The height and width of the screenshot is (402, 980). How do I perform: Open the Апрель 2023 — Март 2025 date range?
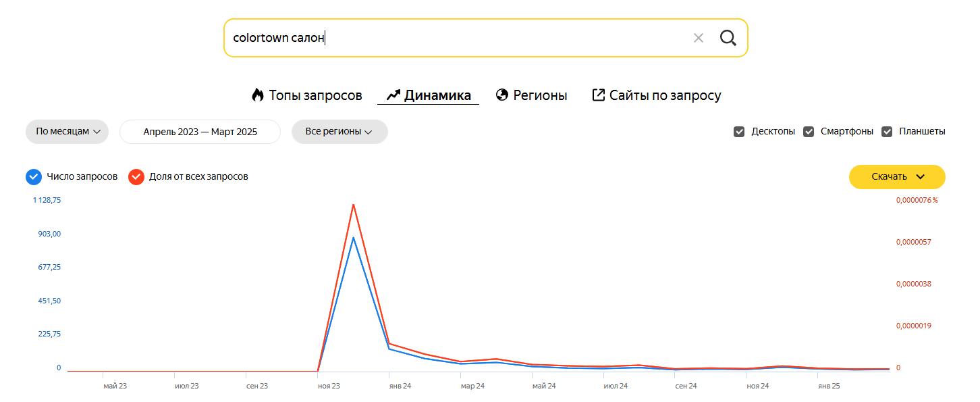click(x=200, y=132)
